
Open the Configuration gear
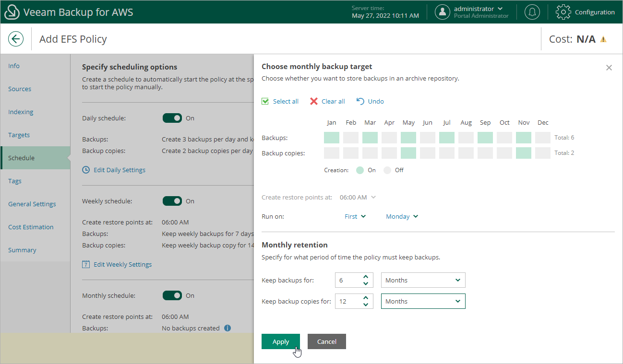(563, 12)
